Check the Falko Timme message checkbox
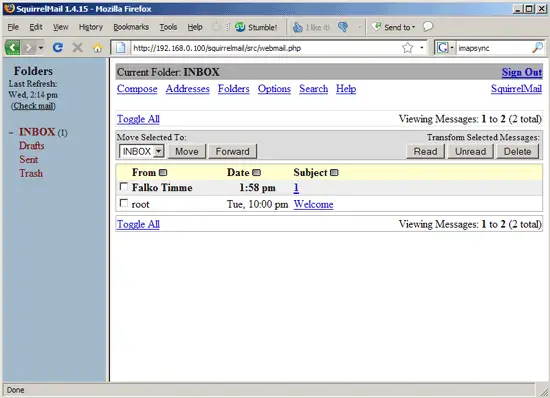 click(123, 186)
